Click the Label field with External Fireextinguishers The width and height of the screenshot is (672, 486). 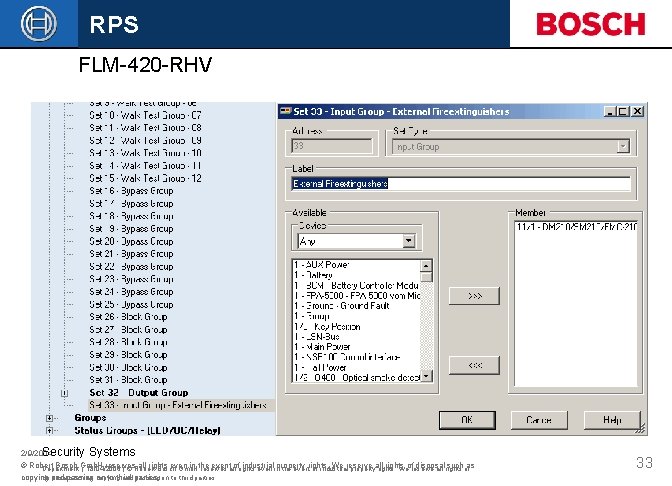pos(461,184)
